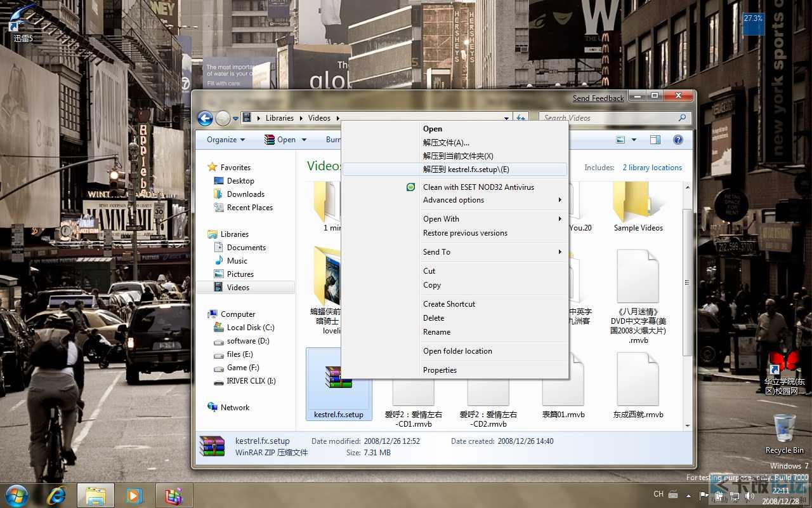This screenshot has width=812, height=508.
Task: Select the kestrel.fx.setup archive file
Action: (339, 385)
